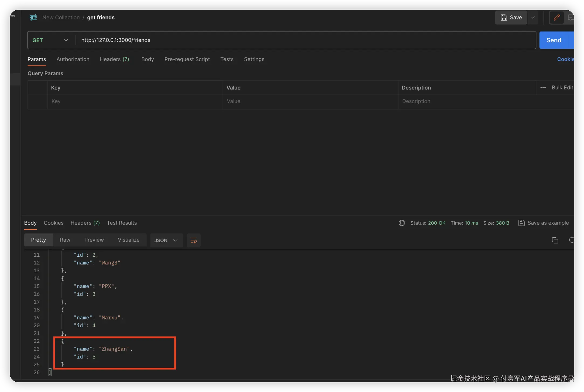Click the Description column header
The width and height of the screenshot is (584, 392).
[416, 88]
